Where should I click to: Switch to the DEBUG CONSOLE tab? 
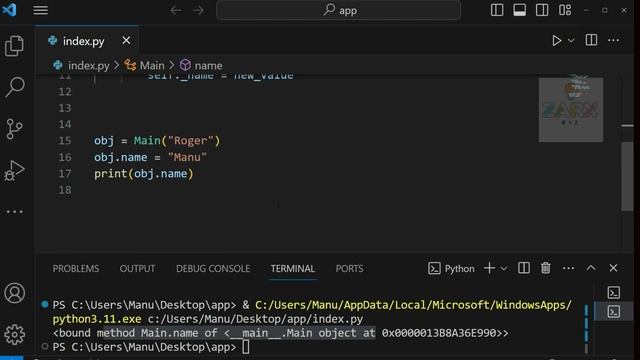pos(213,269)
